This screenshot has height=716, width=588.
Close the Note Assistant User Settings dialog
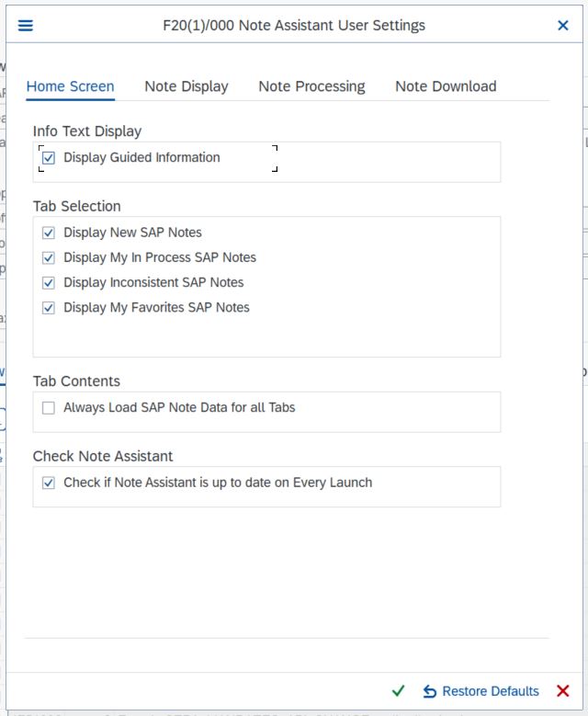563,26
